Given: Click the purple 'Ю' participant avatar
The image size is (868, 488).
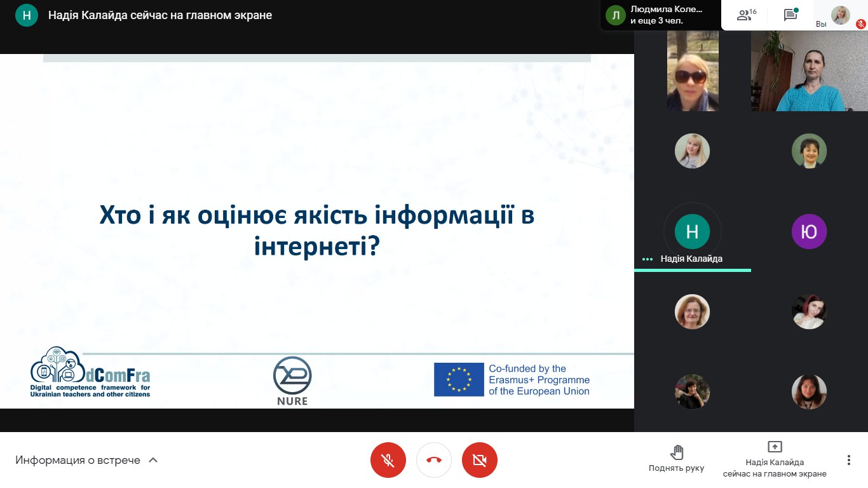Looking at the screenshot, I should point(809,232).
